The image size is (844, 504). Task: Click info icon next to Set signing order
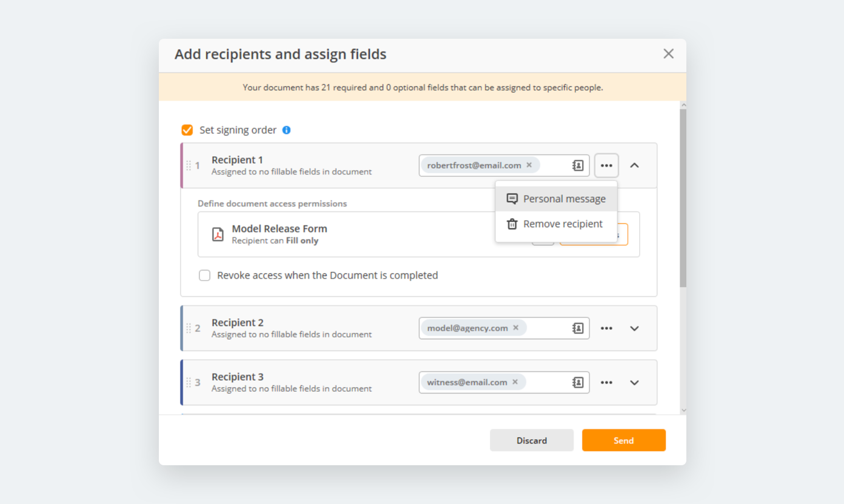287,130
